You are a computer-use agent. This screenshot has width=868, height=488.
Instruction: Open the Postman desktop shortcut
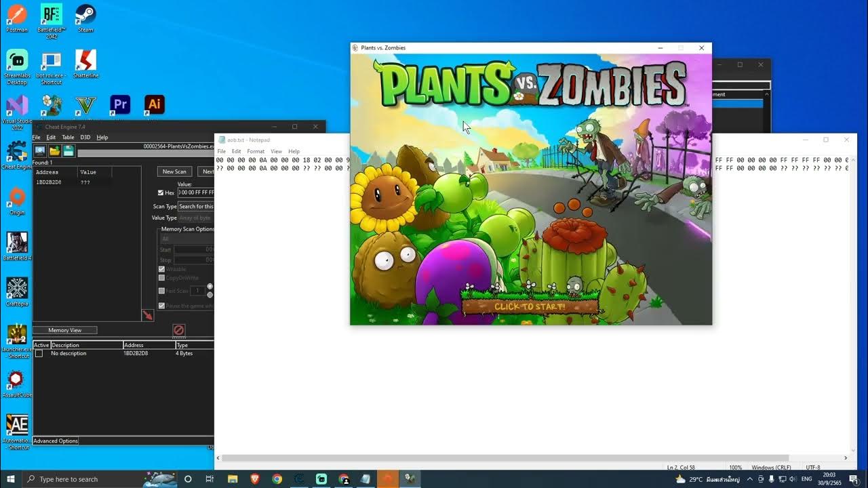(17, 18)
